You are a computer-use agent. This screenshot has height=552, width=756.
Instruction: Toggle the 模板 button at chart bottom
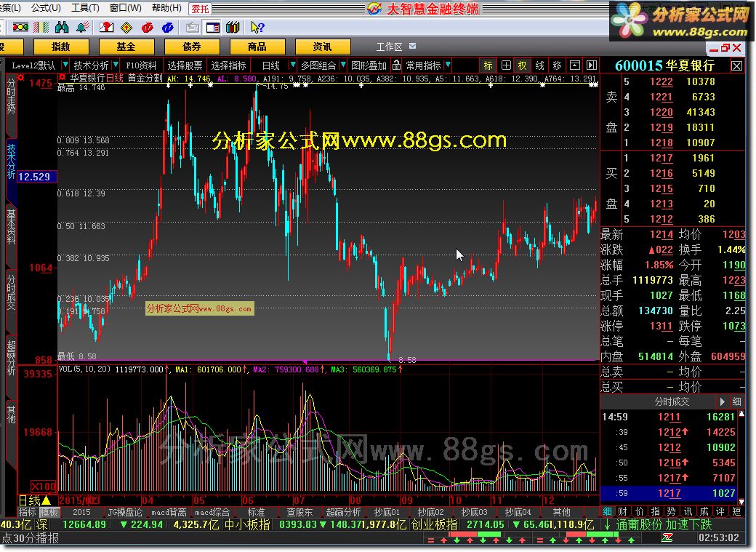tap(49, 512)
